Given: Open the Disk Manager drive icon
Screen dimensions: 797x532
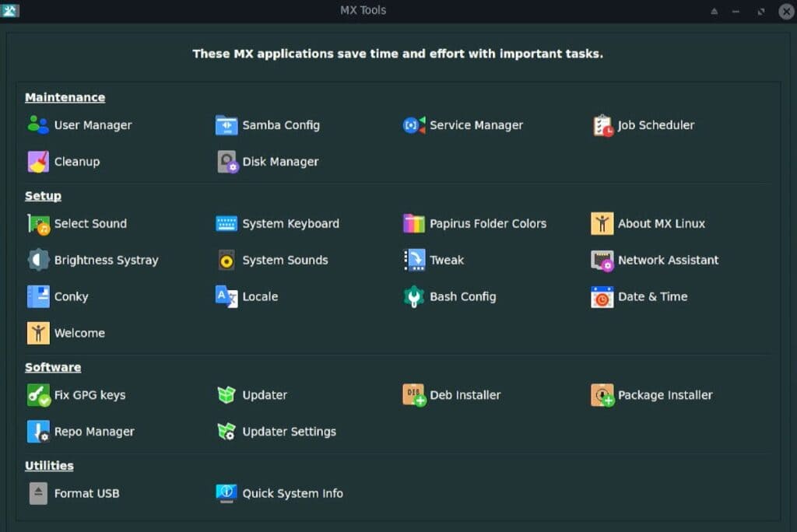Looking at the screenshot, I should (226, 162).
